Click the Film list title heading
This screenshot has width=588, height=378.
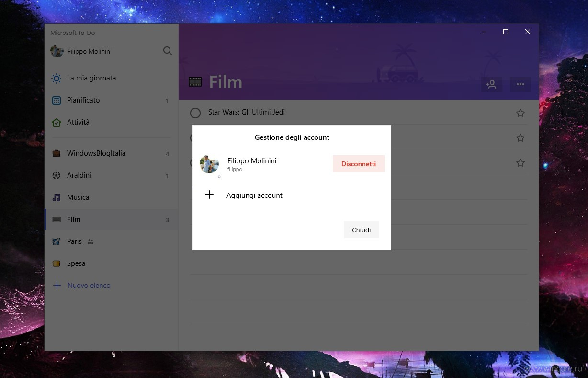coord(226,82)
